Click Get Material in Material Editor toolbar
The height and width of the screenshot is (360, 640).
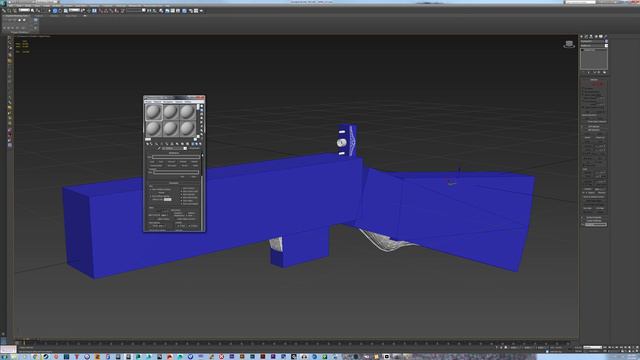(x=148, y=144)
